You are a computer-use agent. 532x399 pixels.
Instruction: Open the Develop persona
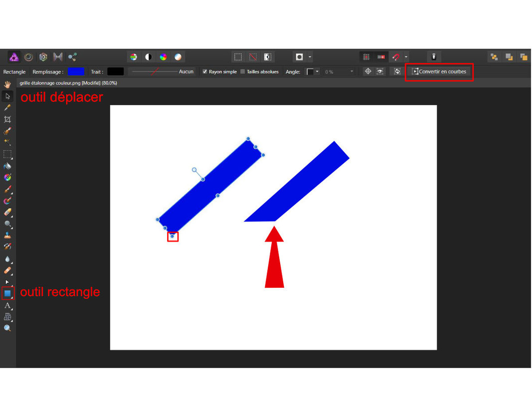click(43, 57)
